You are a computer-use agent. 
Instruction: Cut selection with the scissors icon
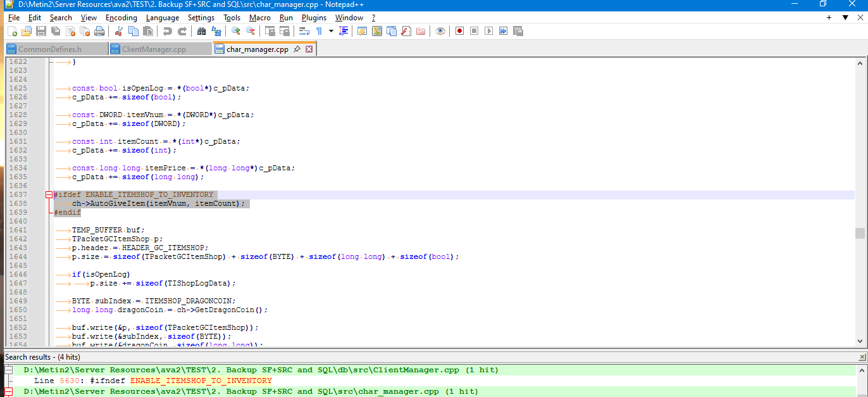pos(118,31)
